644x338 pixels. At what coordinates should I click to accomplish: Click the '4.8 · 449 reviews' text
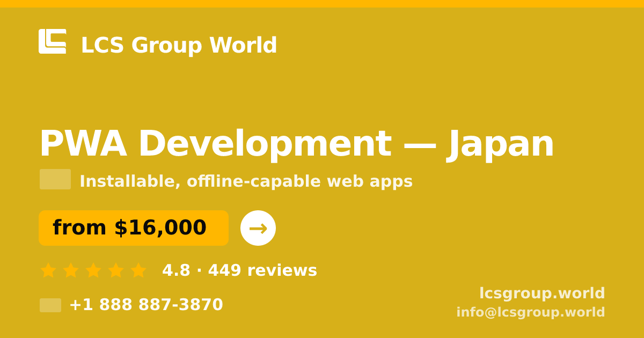tap(239, 270)
